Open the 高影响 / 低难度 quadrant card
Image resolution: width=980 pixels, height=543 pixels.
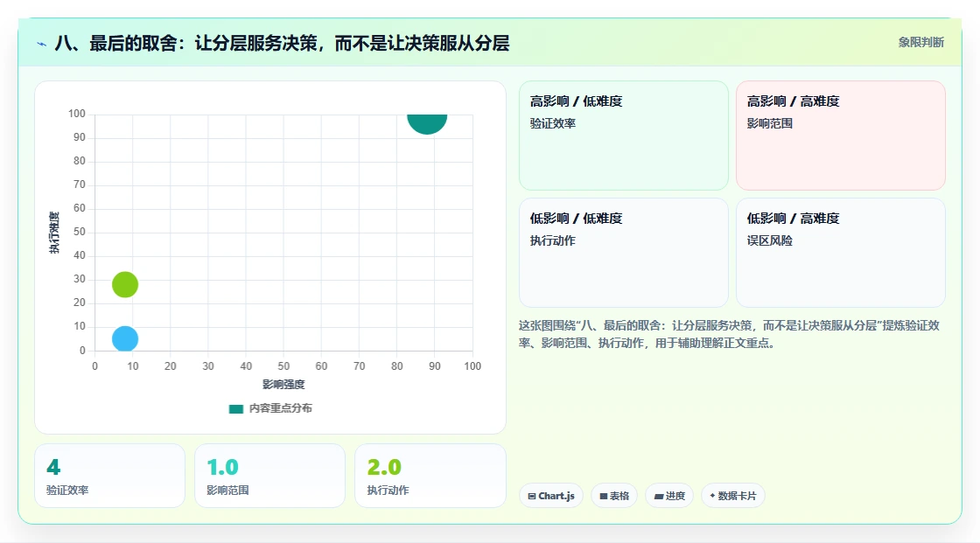624,135
